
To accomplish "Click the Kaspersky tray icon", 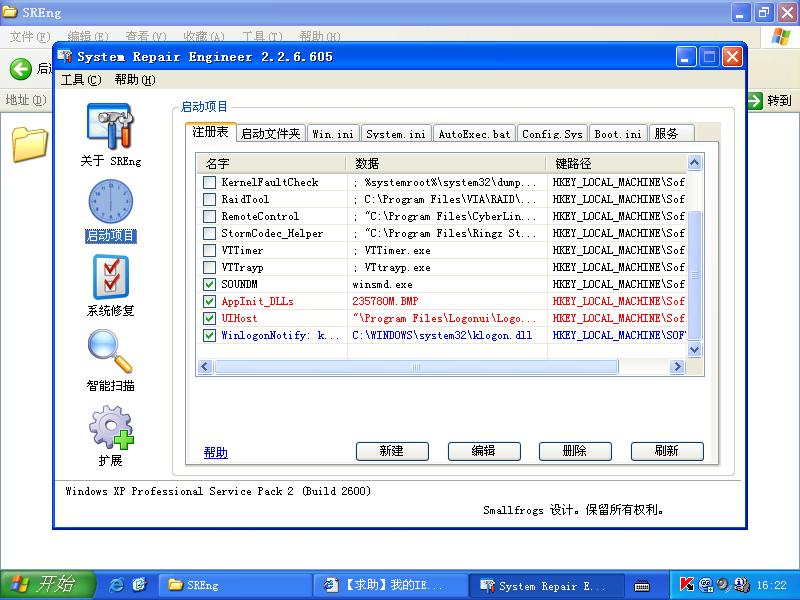I will click(x=687, y=584).
